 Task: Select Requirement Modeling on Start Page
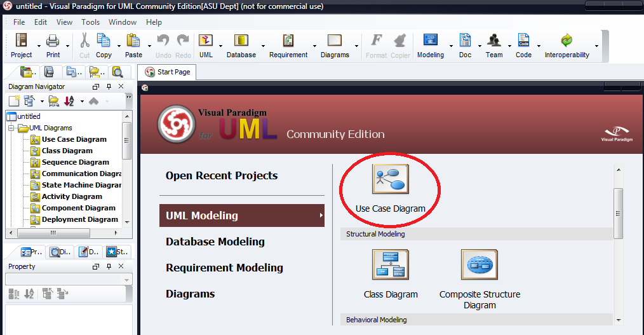[224, 268]
